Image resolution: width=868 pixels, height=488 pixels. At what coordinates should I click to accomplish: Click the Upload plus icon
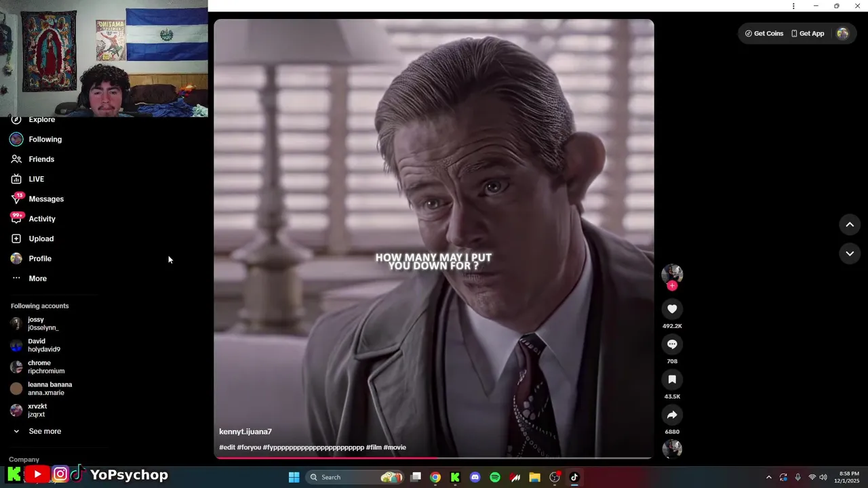pos(16,239)
